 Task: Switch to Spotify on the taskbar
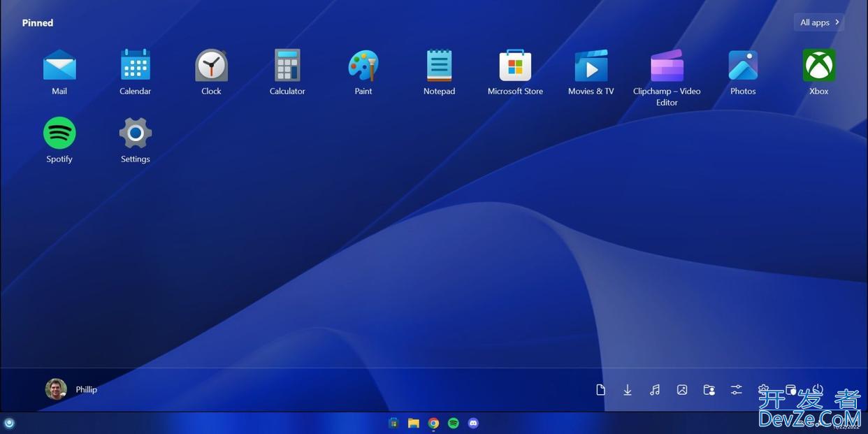[x=454, y=423]
